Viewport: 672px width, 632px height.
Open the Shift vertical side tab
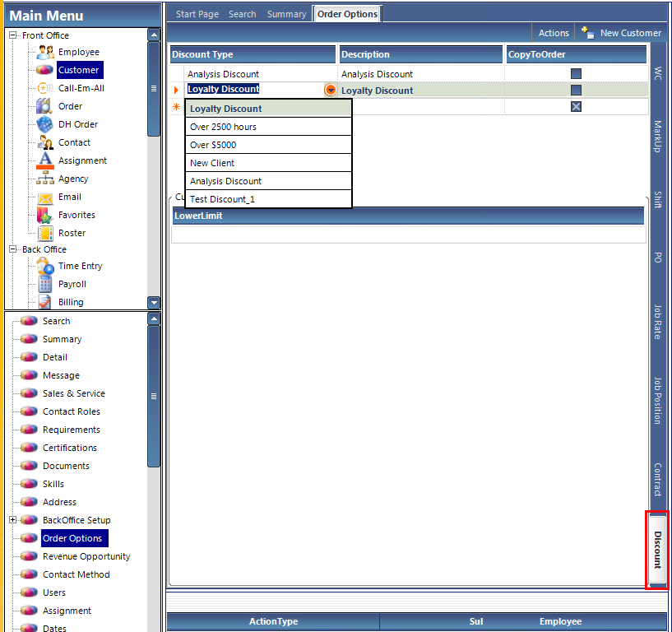[x=658, y=199]
